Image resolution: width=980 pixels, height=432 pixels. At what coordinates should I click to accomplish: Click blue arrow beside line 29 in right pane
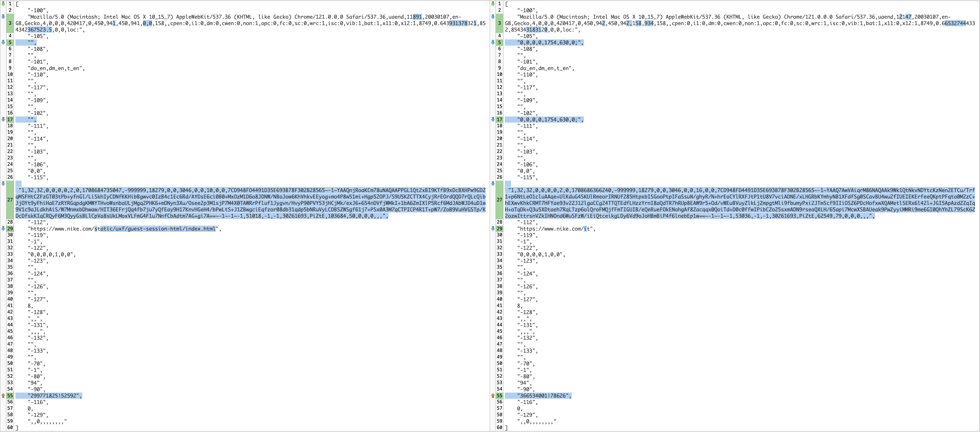(493, 229)
